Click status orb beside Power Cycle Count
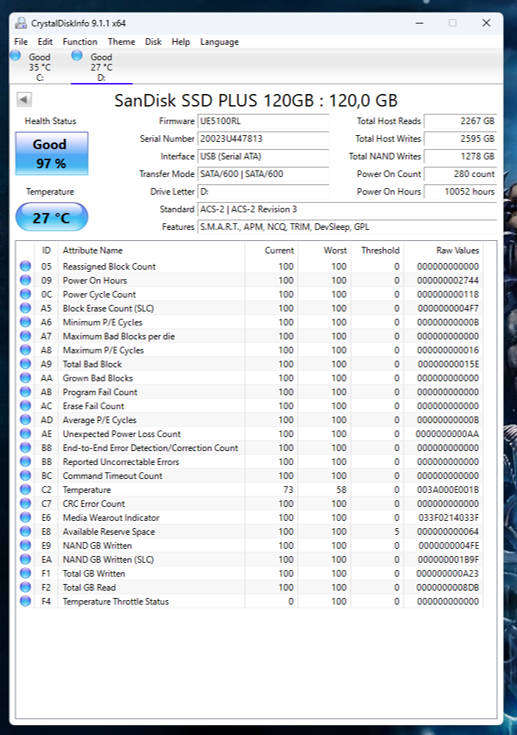The height and width of the screenshot is (735, 517). click(x=26, y=294)
